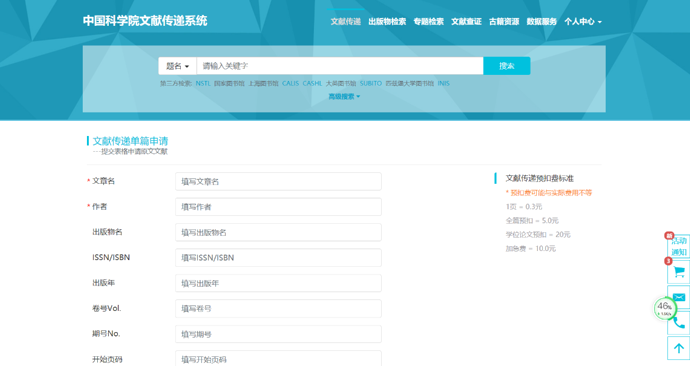Viewport: 690px width, 378px height.
Task: Focus the keyword search input box
Action: point(340,66)
